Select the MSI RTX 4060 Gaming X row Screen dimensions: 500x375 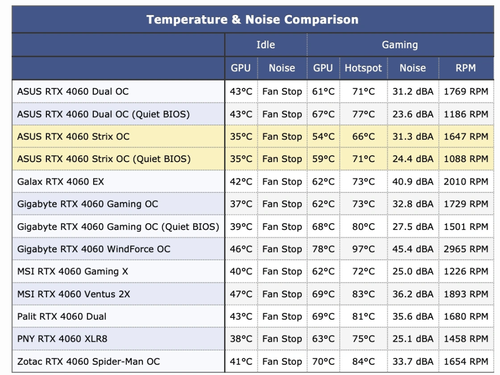[x=253, y=272]
